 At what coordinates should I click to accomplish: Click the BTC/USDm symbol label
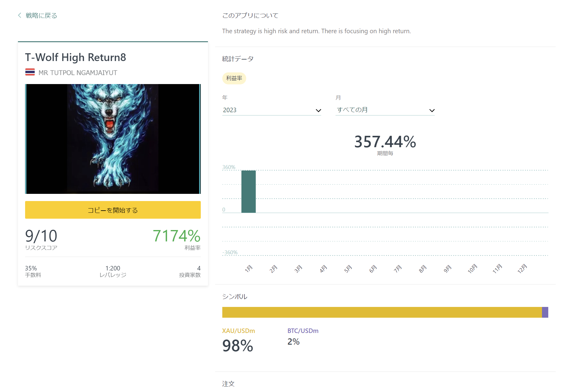(x=303, y=331)
